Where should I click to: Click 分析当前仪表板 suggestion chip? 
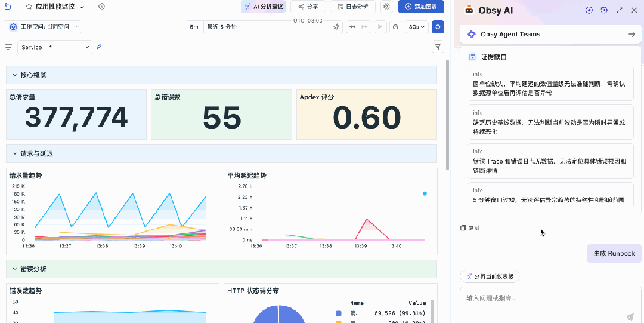coord(490,276)
